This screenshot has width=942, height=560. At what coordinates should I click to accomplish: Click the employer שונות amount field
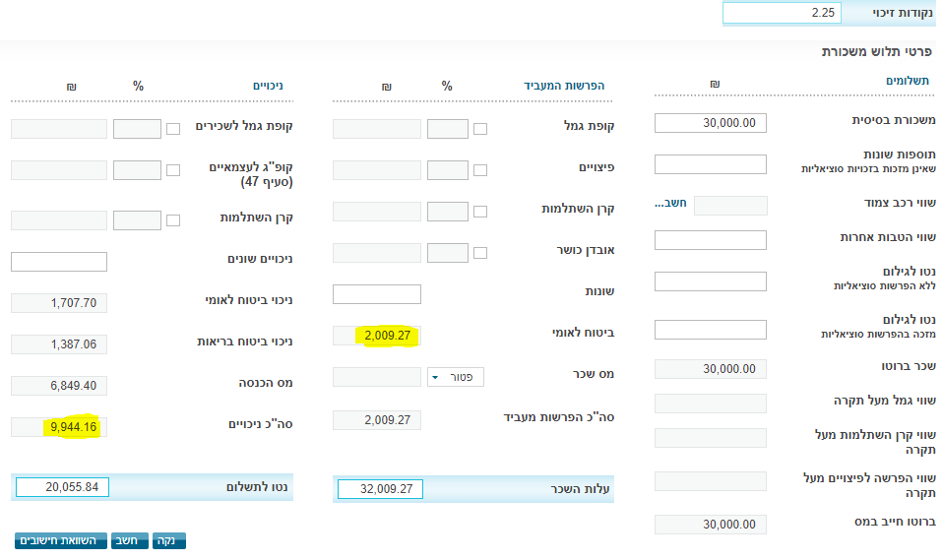[377, 294]
